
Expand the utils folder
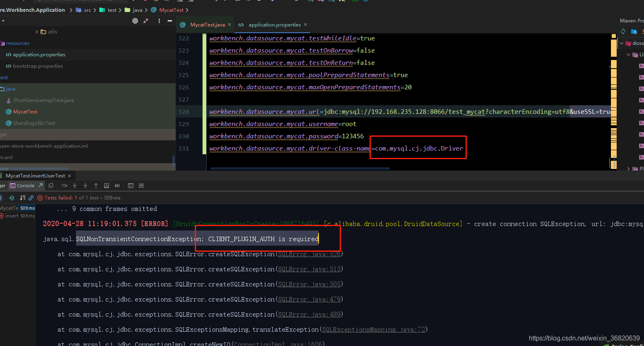37,32
